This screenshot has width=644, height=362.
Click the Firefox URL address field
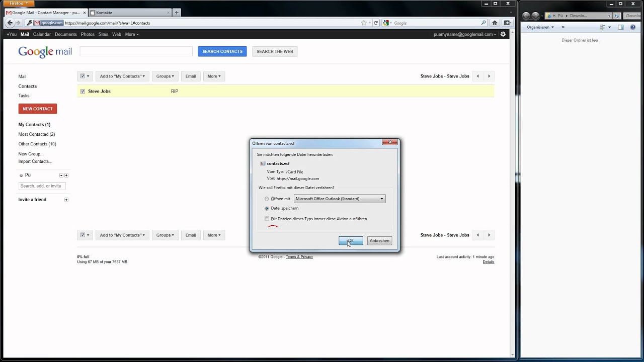pos(211,23)
